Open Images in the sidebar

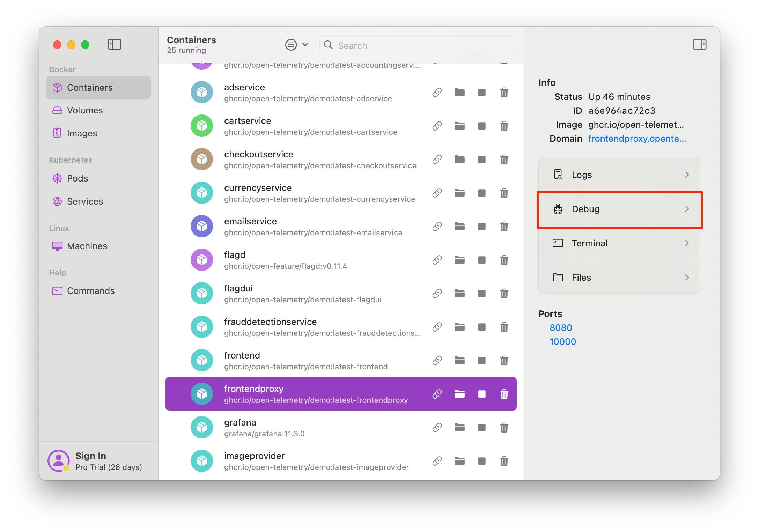98,133
